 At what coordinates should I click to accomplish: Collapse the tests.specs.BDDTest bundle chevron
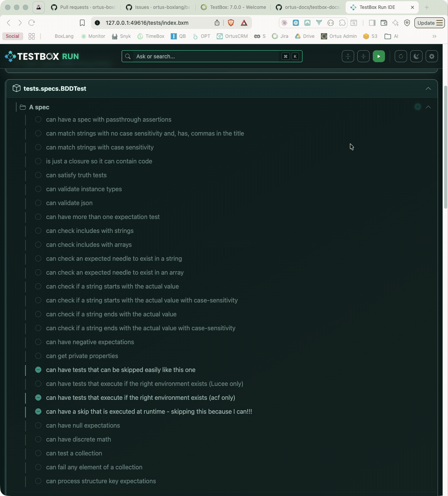(428, 88)
